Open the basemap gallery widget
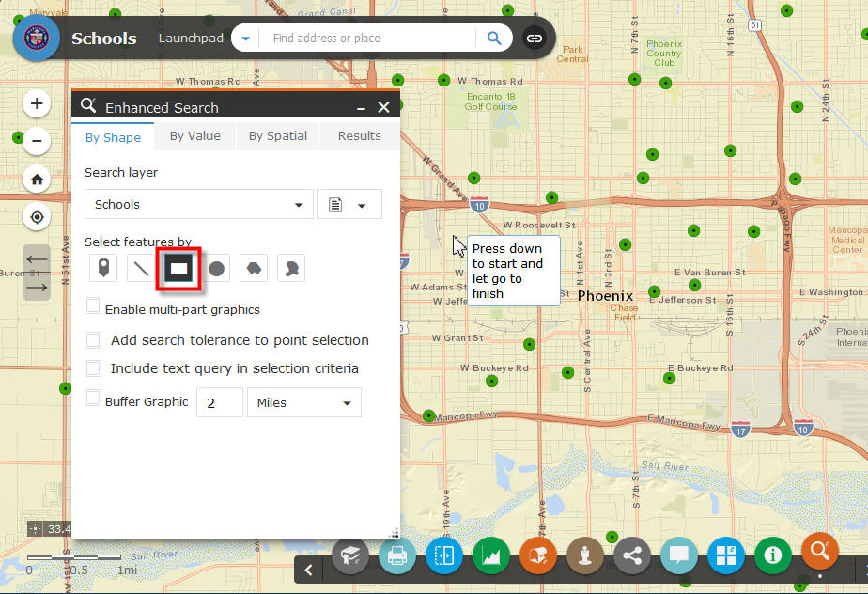This screenshot has height=594, width=868. [726, 555]
